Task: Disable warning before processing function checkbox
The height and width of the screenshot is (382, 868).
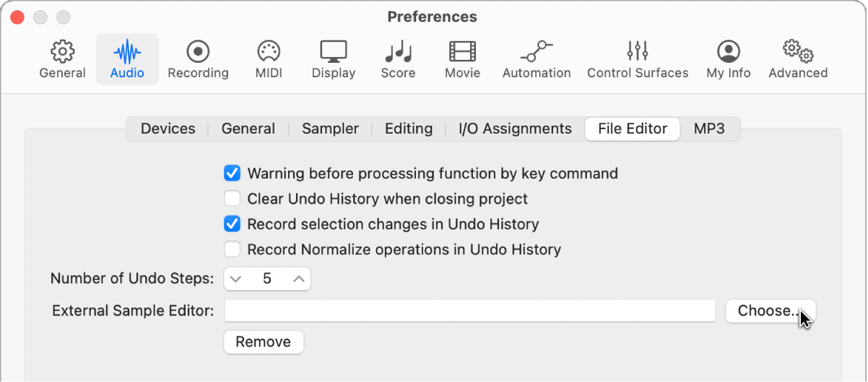Action: 232,173
